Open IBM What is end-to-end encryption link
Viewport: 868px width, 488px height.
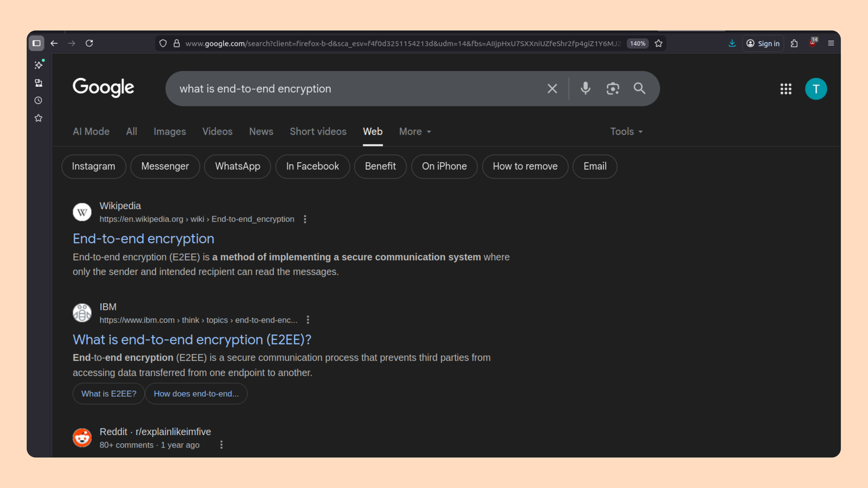[192, 340]
